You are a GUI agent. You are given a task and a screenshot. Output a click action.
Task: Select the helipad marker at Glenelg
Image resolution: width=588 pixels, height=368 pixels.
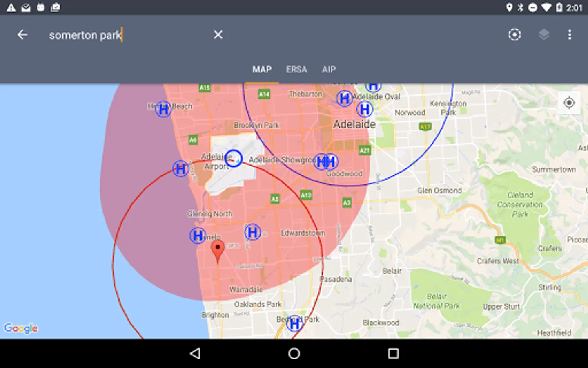point(198,236)
